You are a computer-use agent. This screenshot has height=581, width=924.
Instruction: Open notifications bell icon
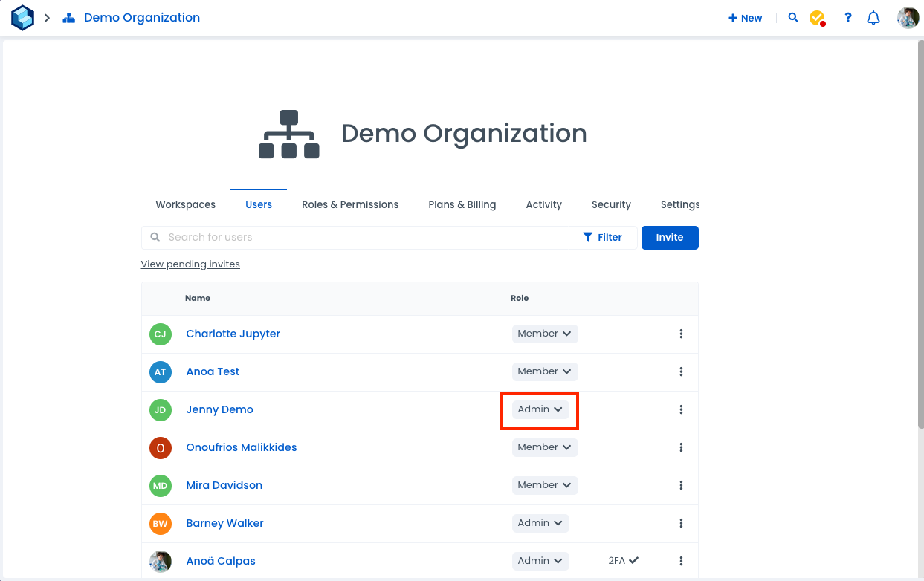point(873,18)
